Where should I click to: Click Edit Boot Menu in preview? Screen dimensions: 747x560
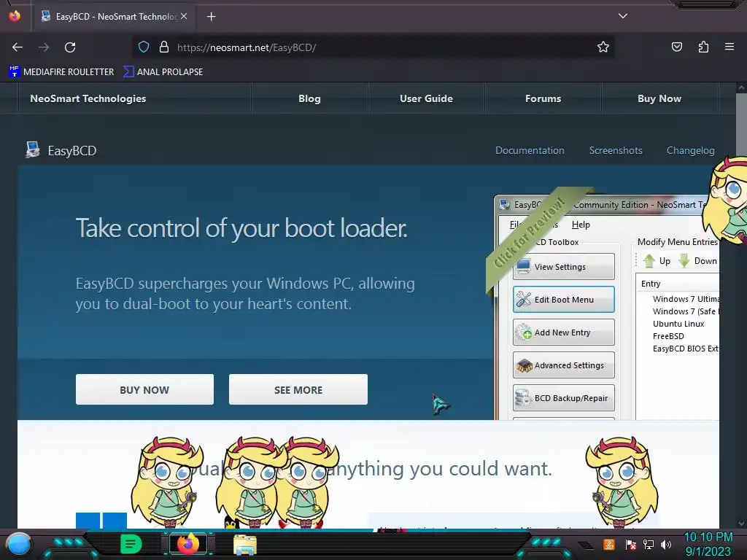click(564, 300)
